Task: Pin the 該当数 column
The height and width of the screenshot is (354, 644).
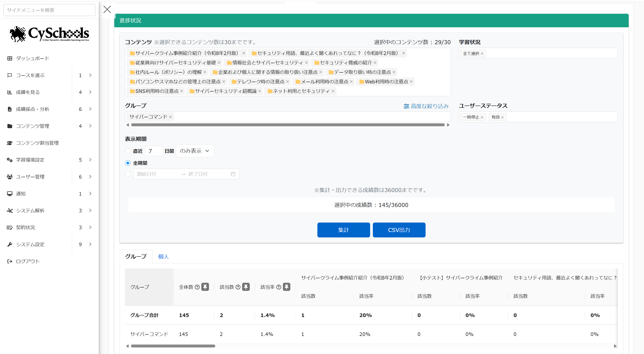Action: tap(246, 287)
